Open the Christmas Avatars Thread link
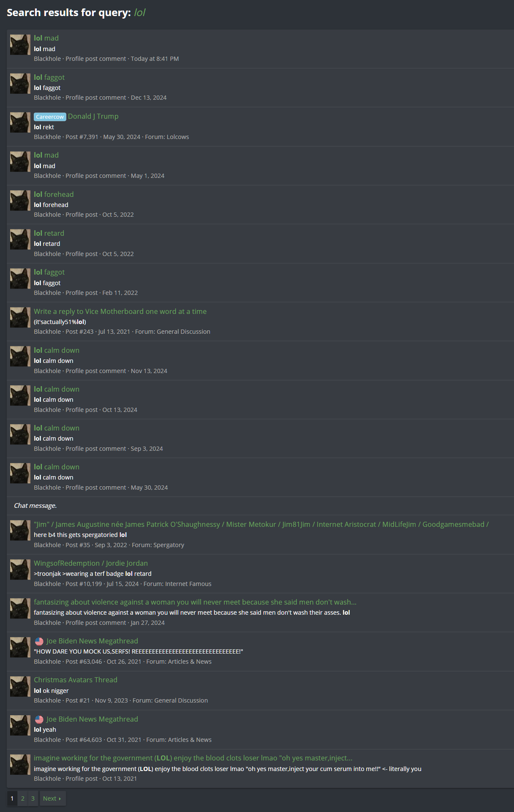The image size is (514, 812). tap(76, 680)
